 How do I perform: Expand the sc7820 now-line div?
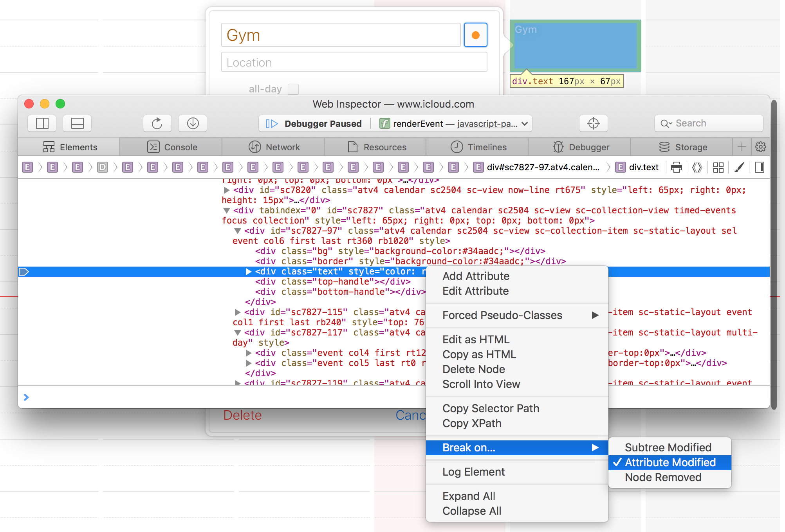pyautogui.click(x=226, y=190)
